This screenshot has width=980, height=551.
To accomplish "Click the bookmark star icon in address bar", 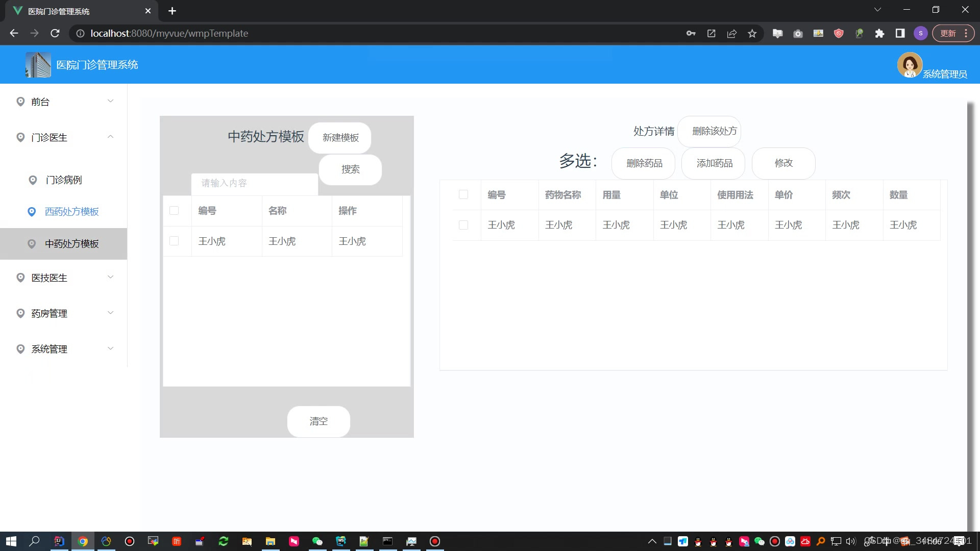I will click(752, 34).
